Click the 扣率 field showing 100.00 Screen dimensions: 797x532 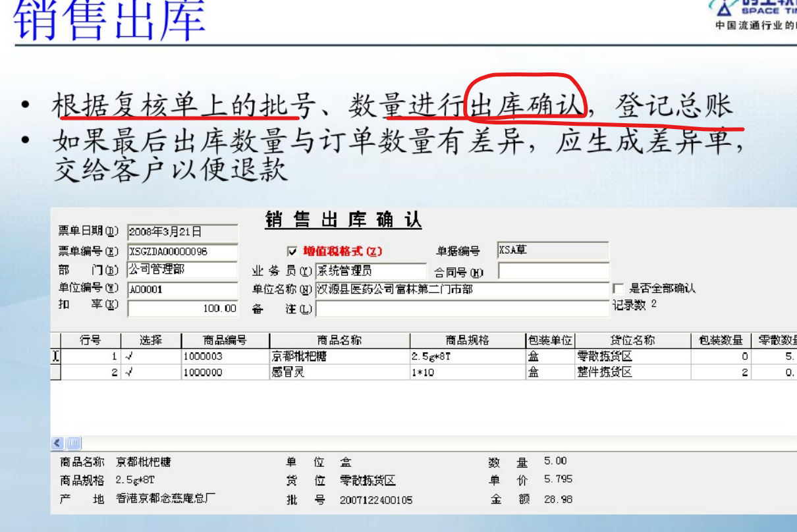(x=182, y=308)
